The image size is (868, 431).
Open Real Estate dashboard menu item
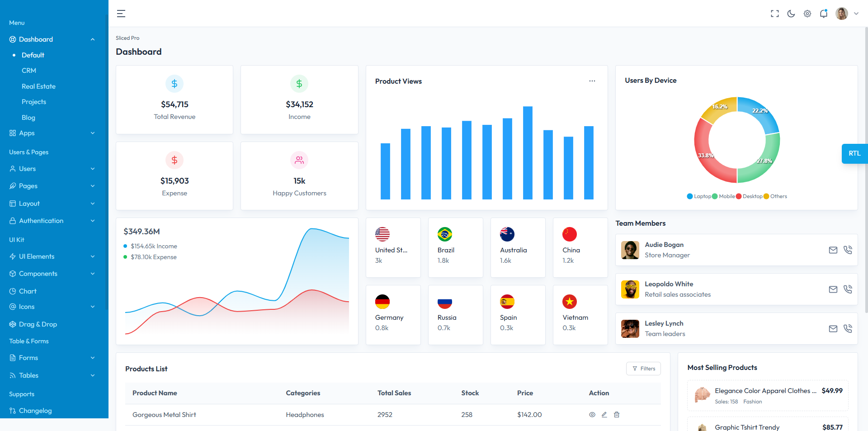pos(38,86)
